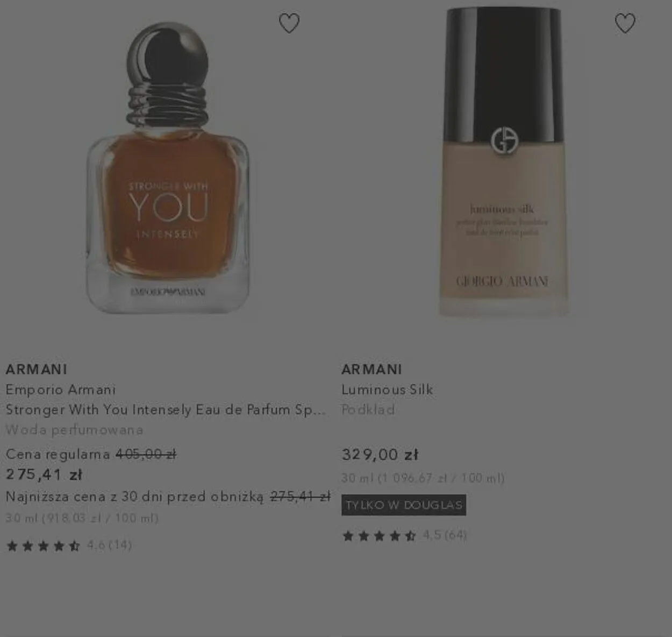Viewport: 672px width, 637px height.
Task: Open the 4.6 star rating with 14 reviews
Action: pyautogui.click(x=69, y=546)
